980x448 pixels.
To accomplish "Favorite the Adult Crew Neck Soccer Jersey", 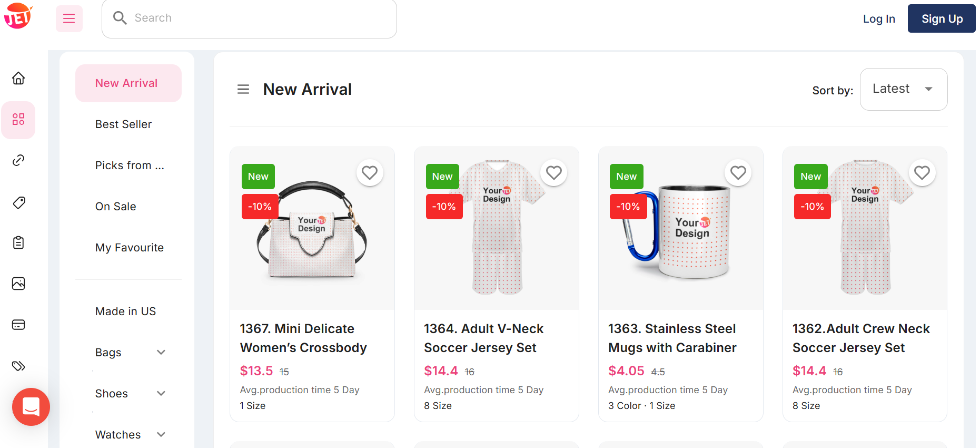I will click(x=922, y=172).
